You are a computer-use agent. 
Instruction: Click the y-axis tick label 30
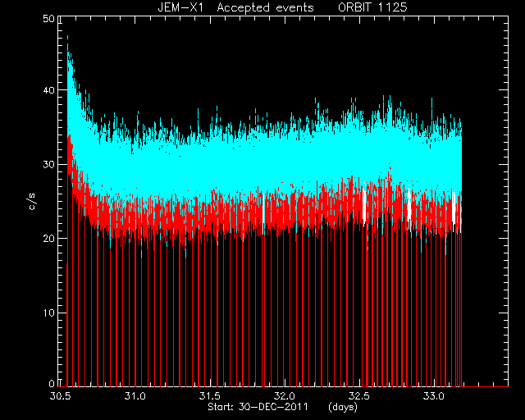point(49,165)
